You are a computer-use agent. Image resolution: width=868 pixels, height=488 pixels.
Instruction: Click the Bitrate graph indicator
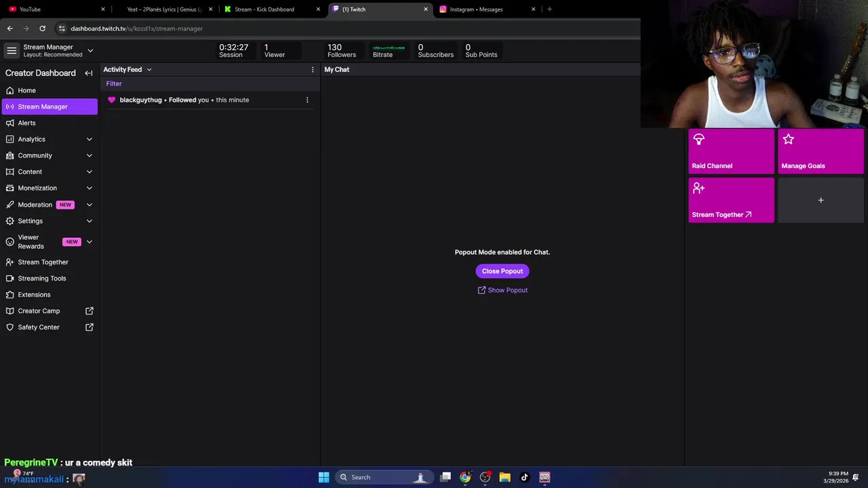click(389, 51)
